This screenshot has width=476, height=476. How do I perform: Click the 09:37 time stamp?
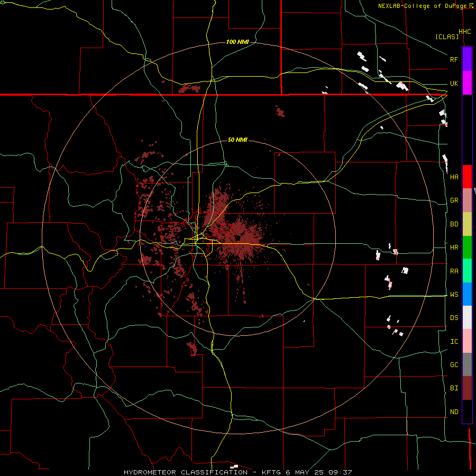pyautogui.click(x=340, y=472)
